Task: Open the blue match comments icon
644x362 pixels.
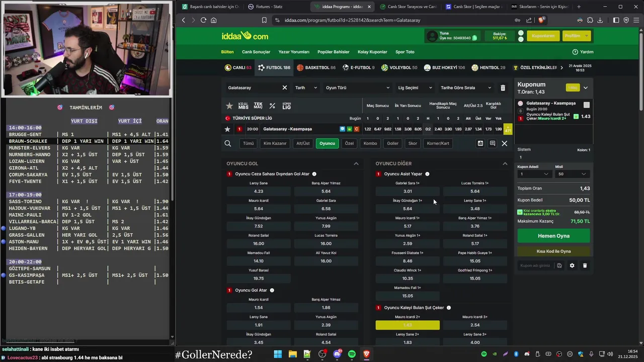Action: pyautogui.click(x=342, y=129)
